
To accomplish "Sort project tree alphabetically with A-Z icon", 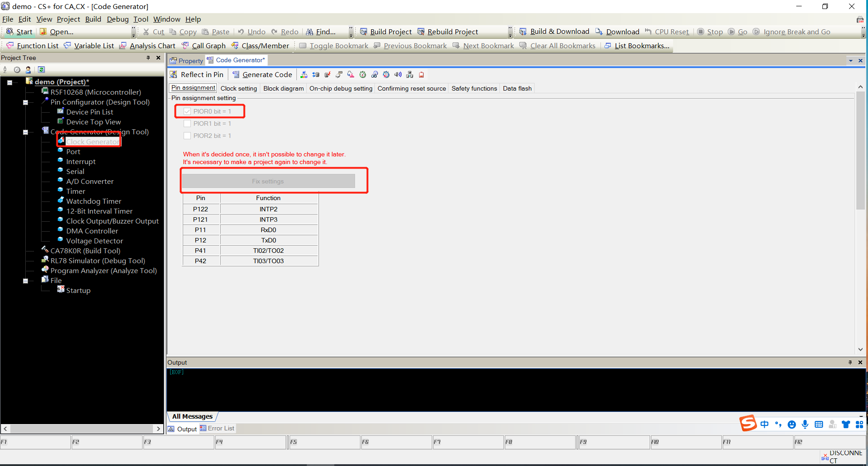I will point(5,69).
